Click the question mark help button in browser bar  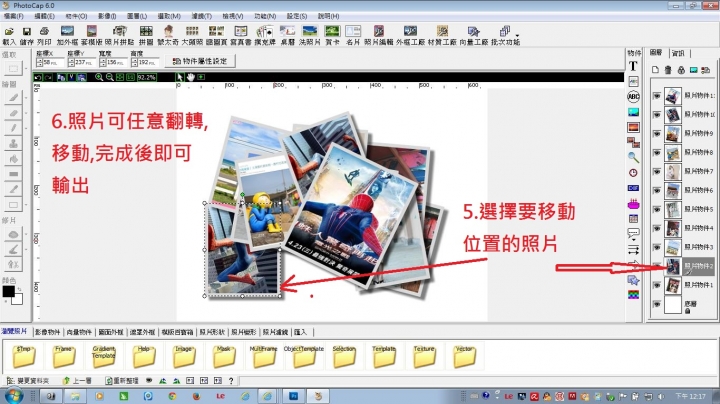pyautogui.click(x=231, y=381)
